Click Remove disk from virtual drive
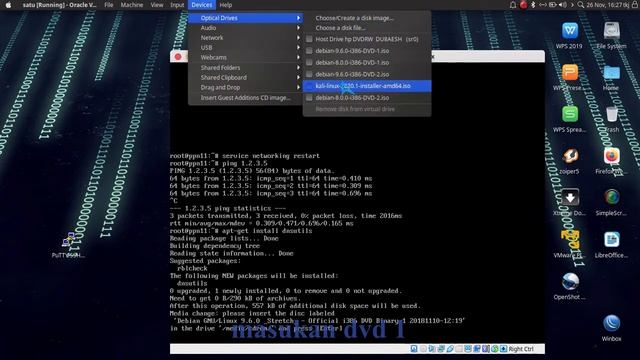The image size is (640, 360). pos(367,109)
